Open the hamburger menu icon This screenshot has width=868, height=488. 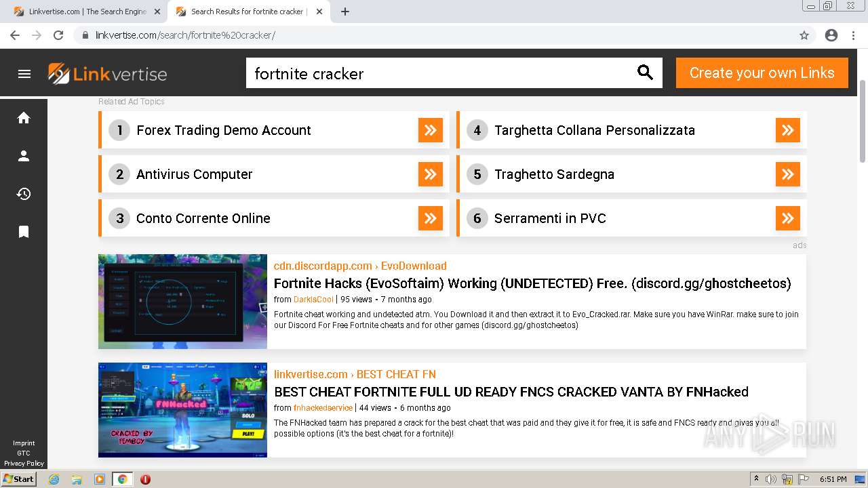point(24,74)
